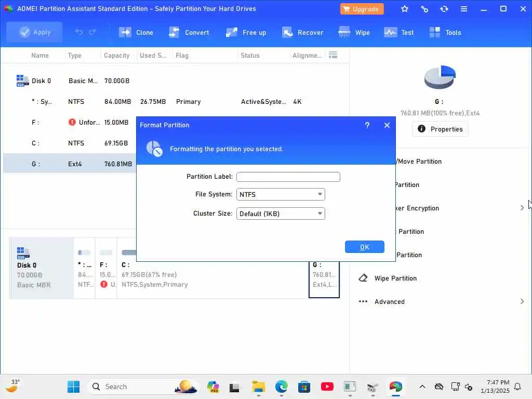
Task: Click the help question mark in dialog
Action: click(367, 125)
